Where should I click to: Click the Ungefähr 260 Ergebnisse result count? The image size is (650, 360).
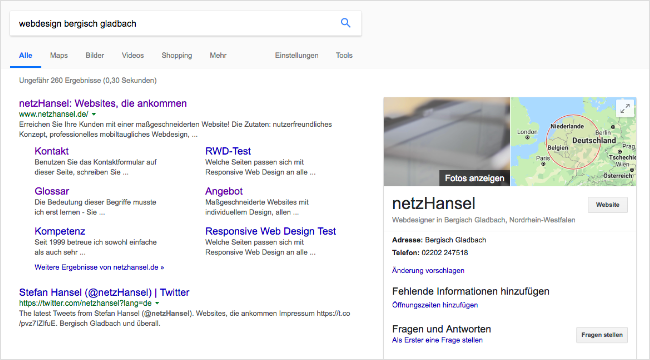[x=88, y=80]
